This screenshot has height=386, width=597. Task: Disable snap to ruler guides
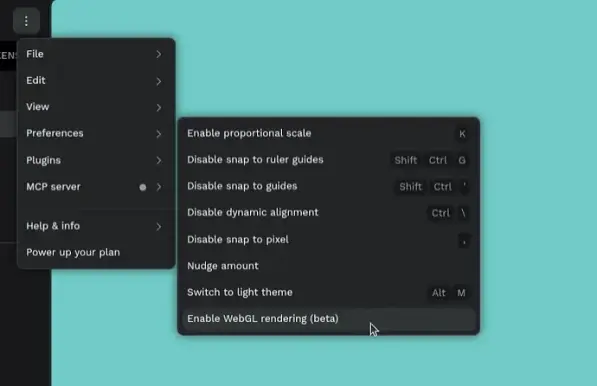coord(329,160)
